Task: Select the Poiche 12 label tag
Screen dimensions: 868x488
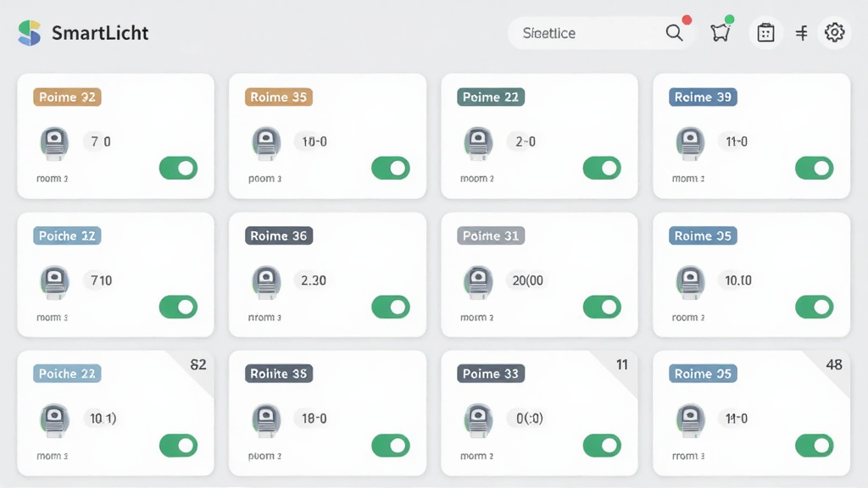Action: pos(67,236)
